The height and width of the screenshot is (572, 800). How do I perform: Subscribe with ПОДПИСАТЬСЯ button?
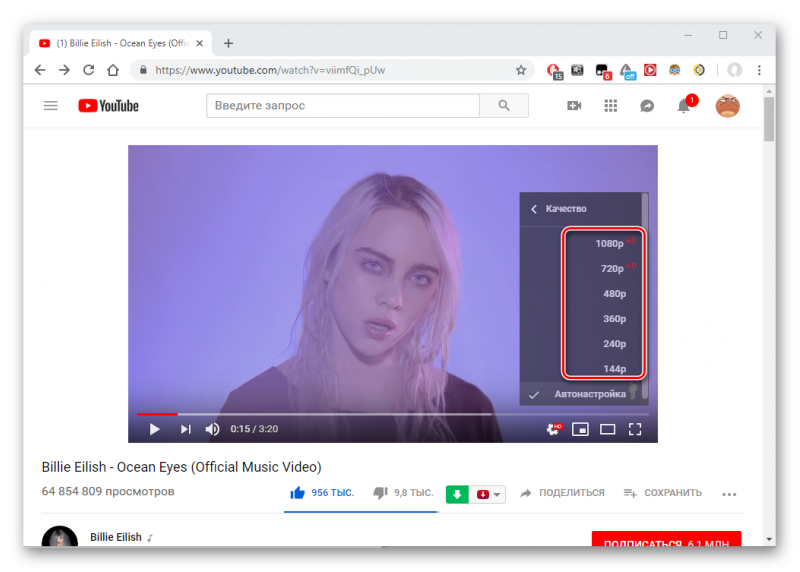click(x=666, y=539)
